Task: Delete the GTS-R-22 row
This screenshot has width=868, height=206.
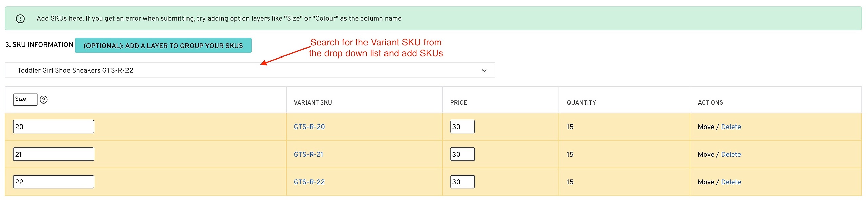Action: point(731,182)
